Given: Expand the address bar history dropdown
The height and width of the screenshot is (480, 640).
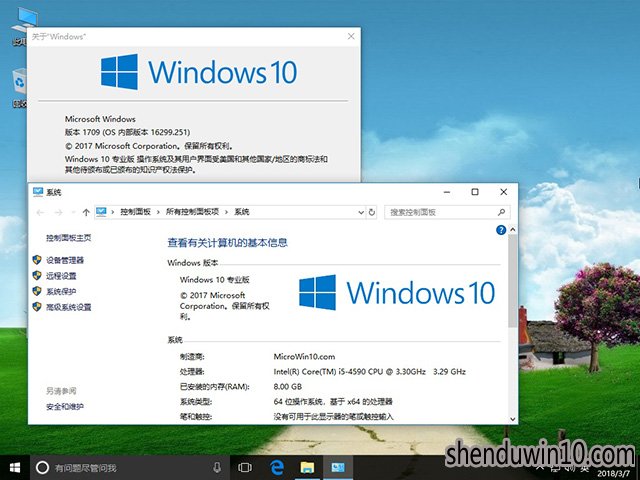Looking at the screenshot, I should tap(361, 212).
